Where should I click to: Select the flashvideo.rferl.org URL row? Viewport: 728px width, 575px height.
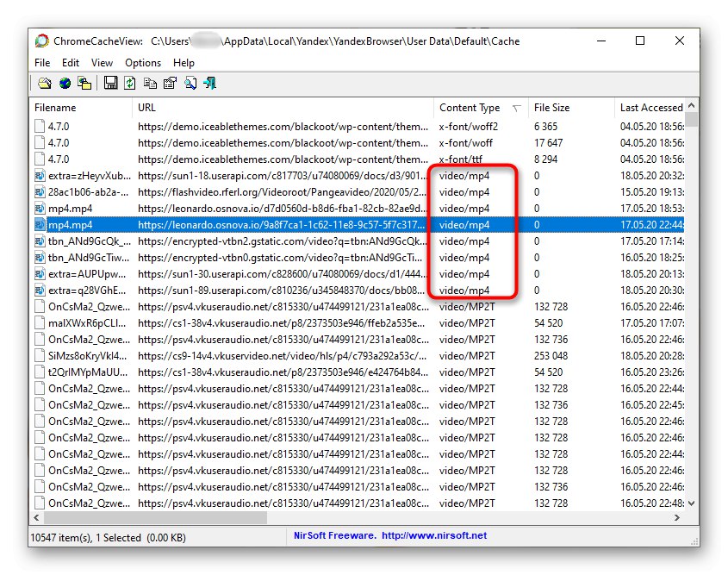click(x=357, y=192)
